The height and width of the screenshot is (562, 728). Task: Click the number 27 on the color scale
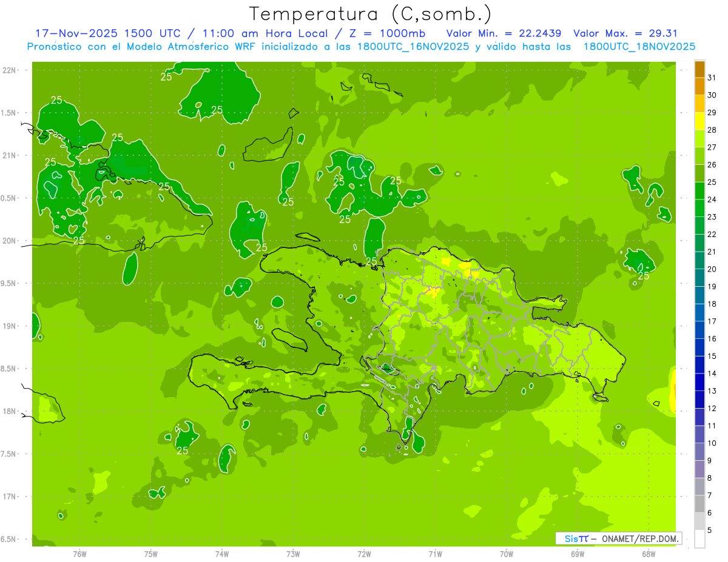712,147
